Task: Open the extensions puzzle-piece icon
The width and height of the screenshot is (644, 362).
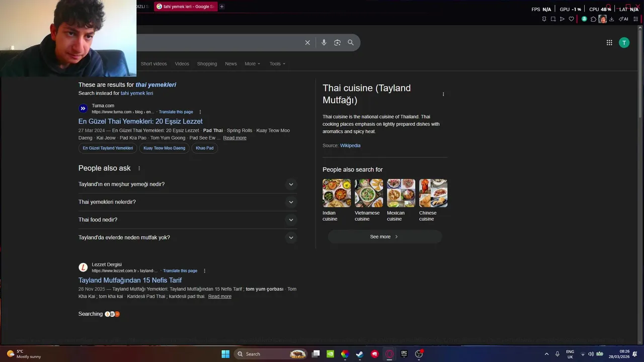Action: pyautogui.click(x=593, y=19)
